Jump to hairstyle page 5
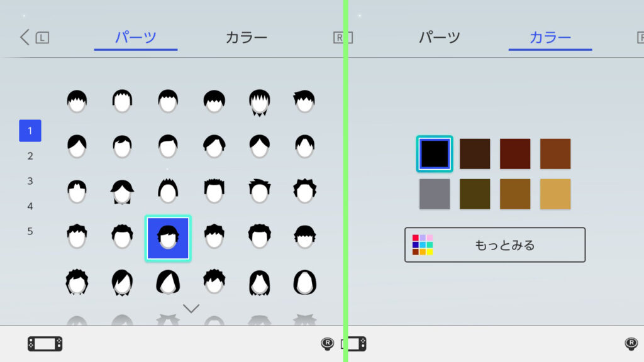Screen dimensions: 644x362 point(30,231)
